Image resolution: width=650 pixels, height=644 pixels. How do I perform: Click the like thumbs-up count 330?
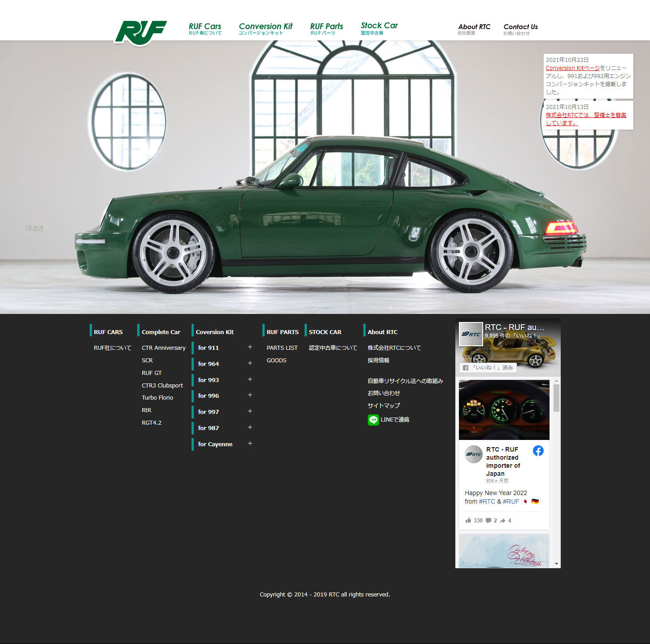tap(474, 520)
